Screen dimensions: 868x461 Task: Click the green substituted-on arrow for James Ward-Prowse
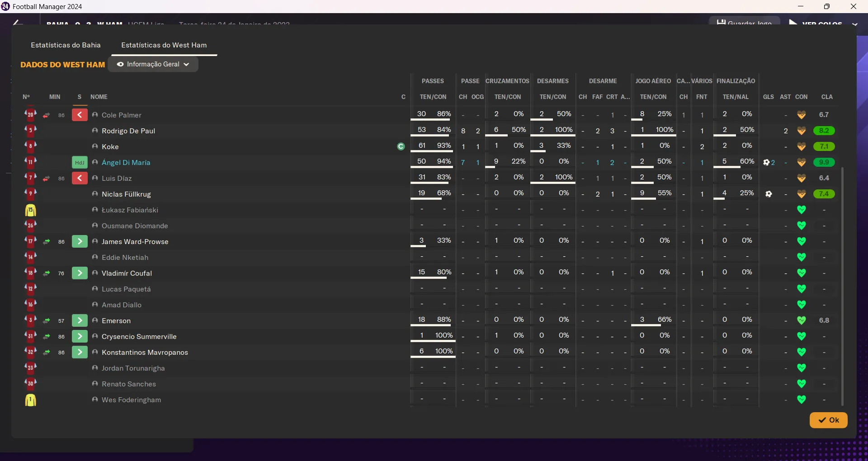tap(80, 241)
